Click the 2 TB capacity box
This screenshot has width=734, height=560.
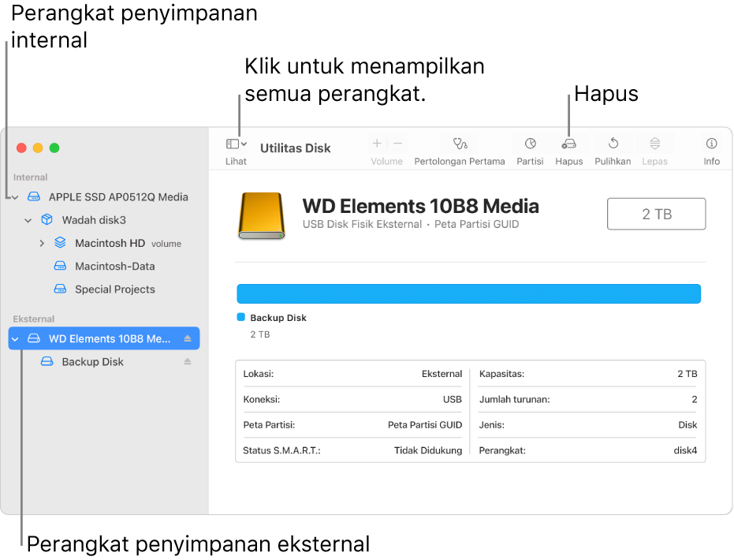[x=656, y=214]
